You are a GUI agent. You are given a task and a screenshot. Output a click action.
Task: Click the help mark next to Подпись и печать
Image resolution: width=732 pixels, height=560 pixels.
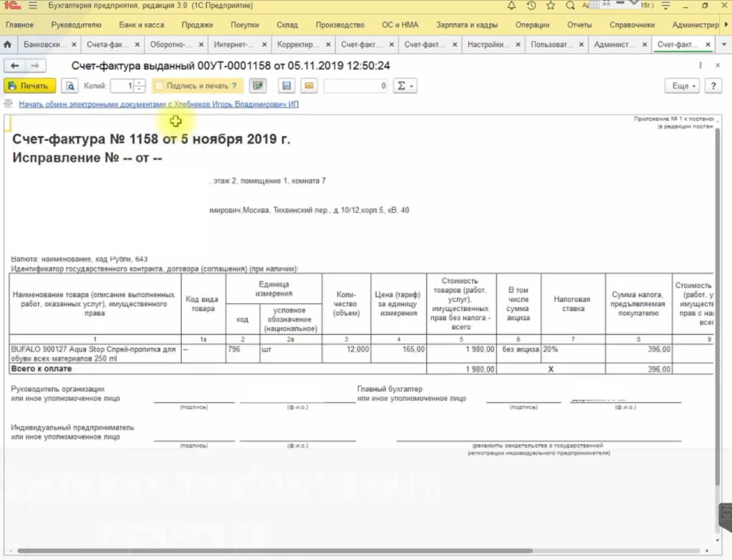(x=234, y=86)
